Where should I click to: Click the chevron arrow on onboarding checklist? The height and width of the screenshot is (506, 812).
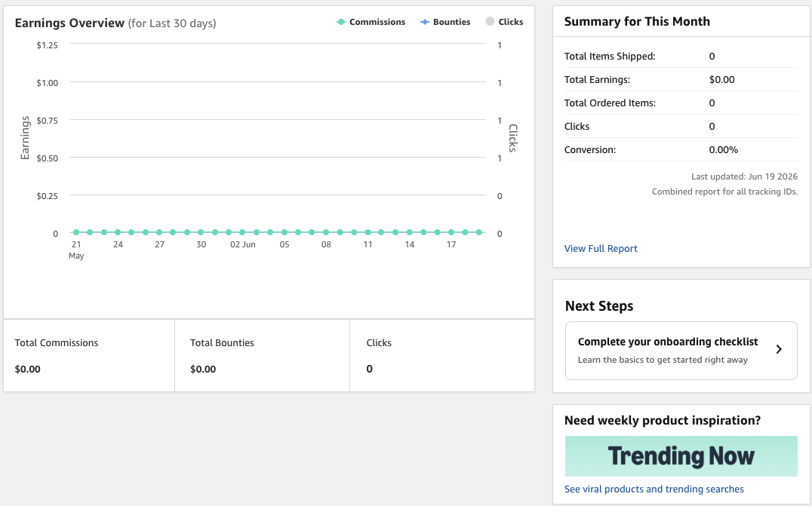779,349
